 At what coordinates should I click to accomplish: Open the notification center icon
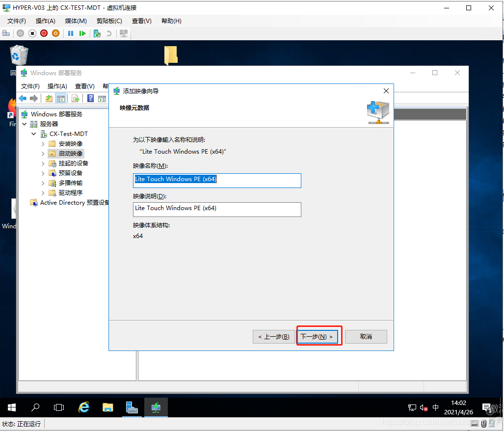click(x=487, y=408)
